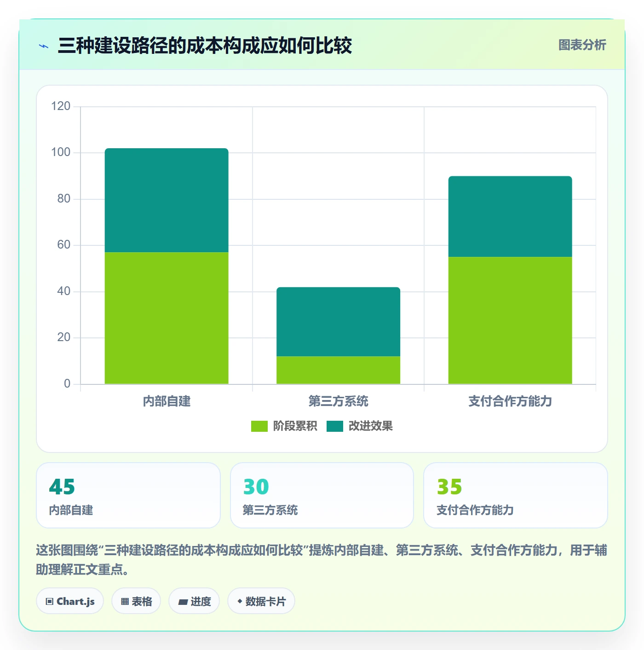Click the 80 y-axis value
This screenshot has height=650, width=644.
(64, 199)
